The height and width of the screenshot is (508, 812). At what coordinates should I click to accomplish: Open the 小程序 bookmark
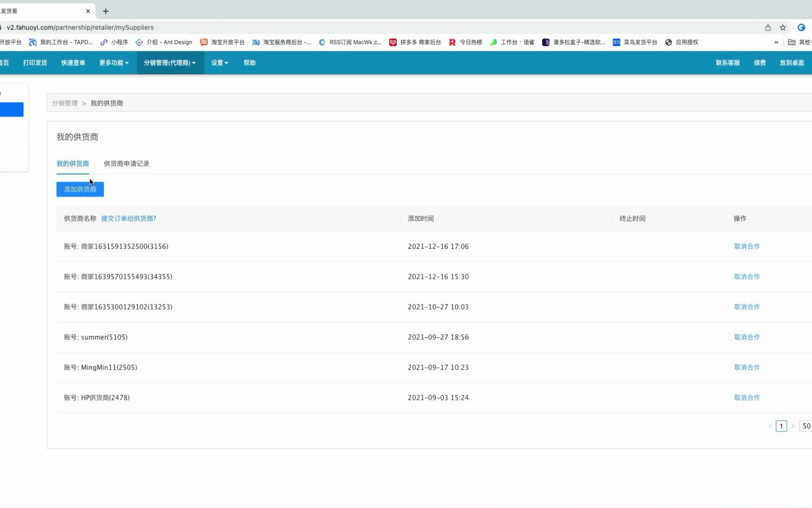(x=114, y=42)
